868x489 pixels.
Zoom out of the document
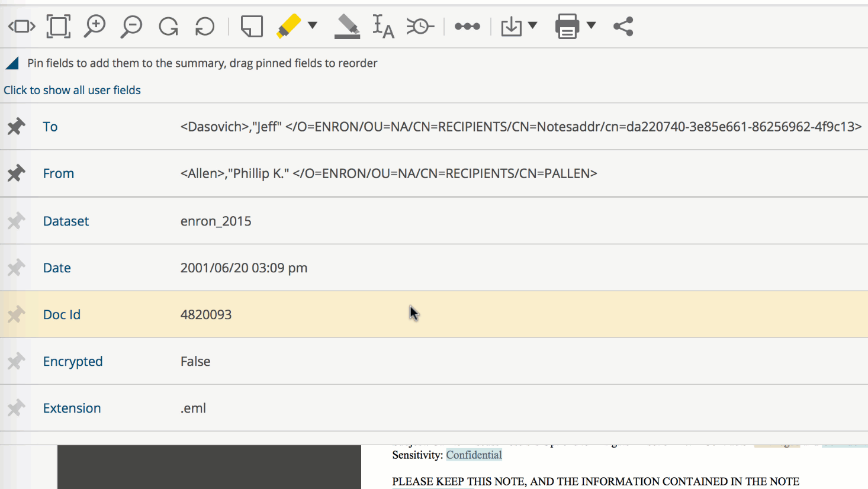click(131, 27)
